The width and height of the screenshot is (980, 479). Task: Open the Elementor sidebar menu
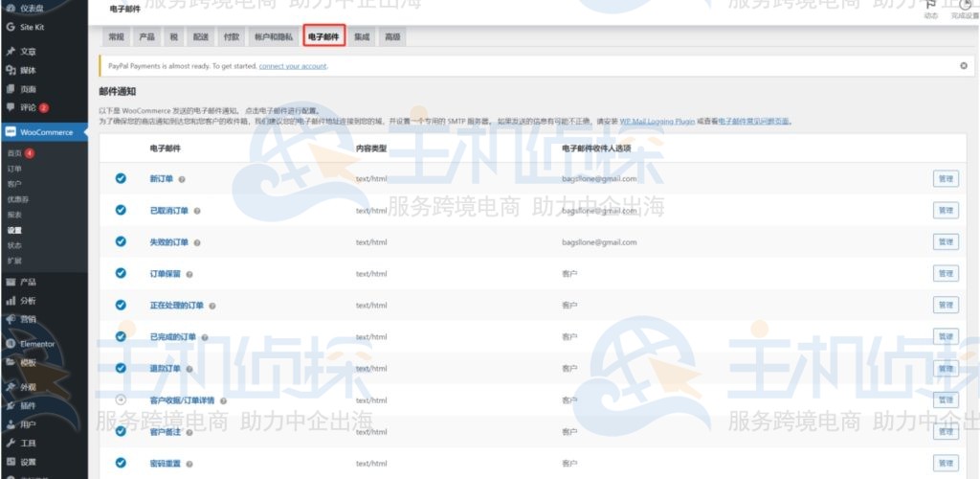tap(37, 344)
